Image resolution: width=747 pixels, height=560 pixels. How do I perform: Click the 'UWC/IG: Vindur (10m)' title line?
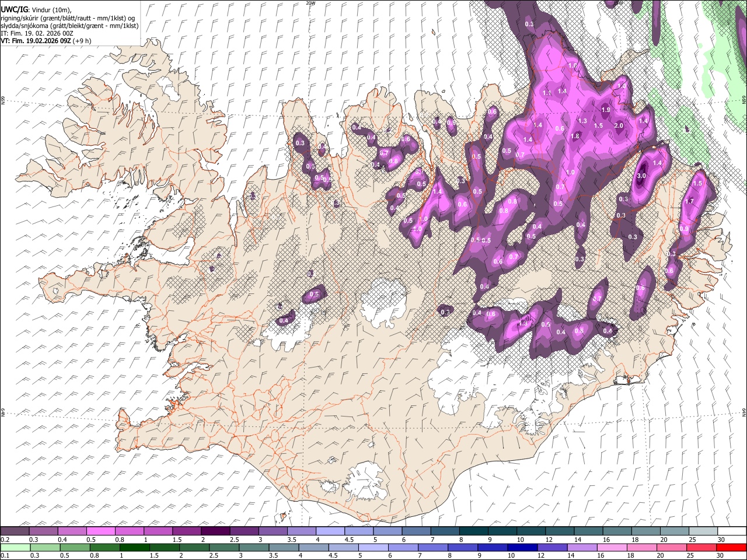(36, 10)
